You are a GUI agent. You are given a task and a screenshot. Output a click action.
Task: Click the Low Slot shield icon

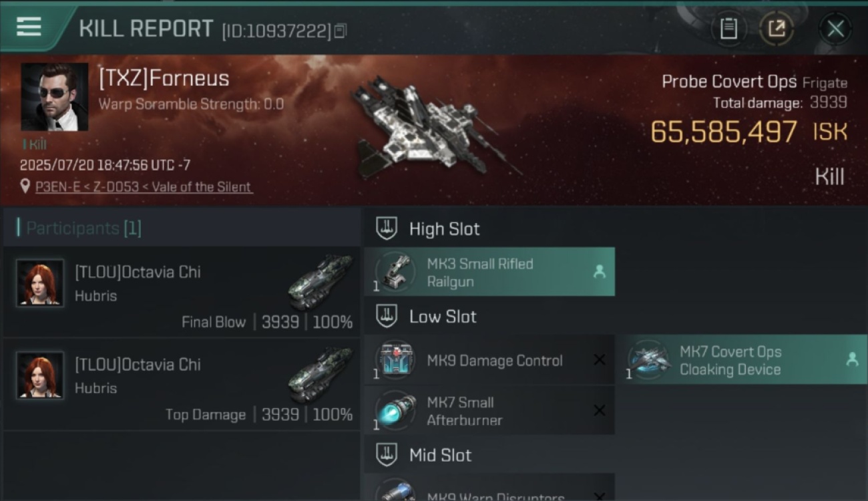click(x=387, y=317)
